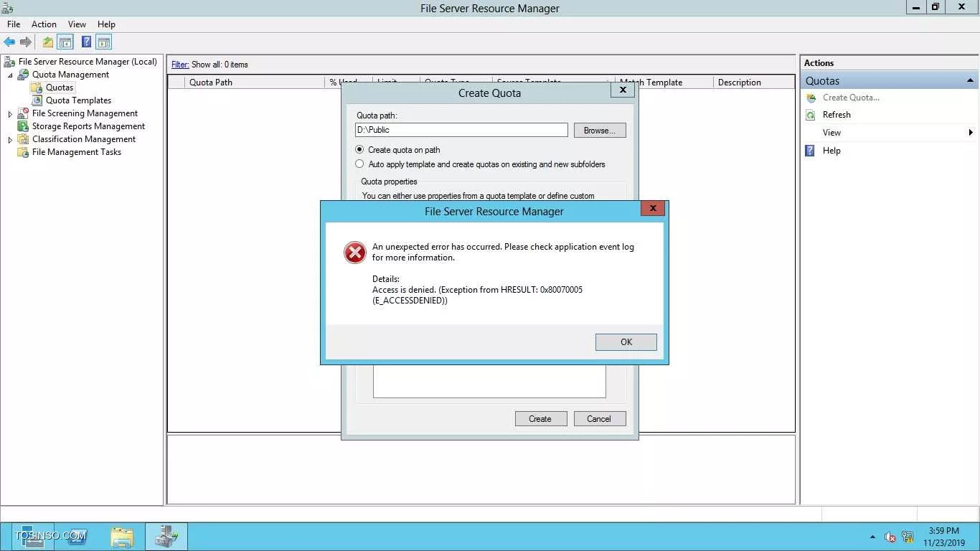Click the Description column header

(x=754, y=83)
